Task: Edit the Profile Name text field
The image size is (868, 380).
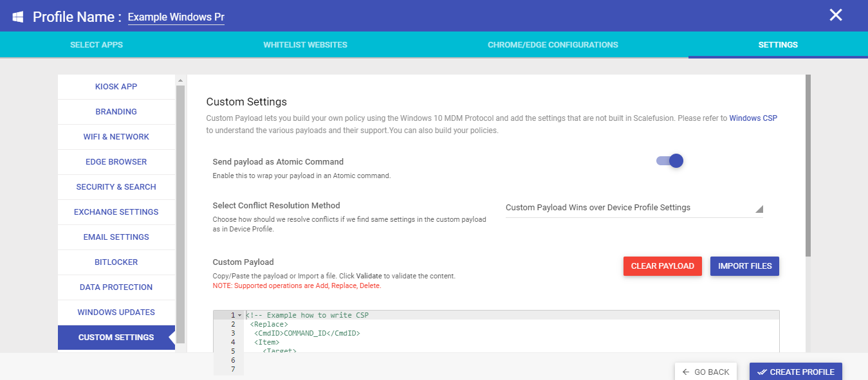Action: 176,17
